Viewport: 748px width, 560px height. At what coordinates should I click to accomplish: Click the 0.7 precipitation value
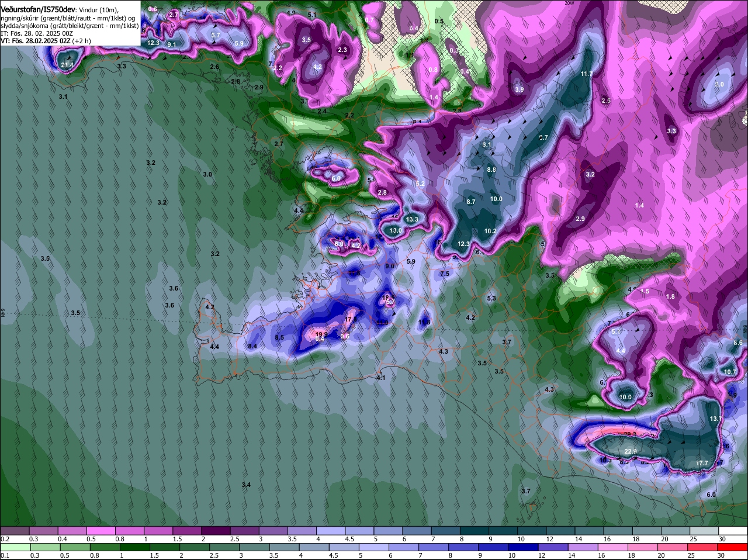(x=369, y=19)
